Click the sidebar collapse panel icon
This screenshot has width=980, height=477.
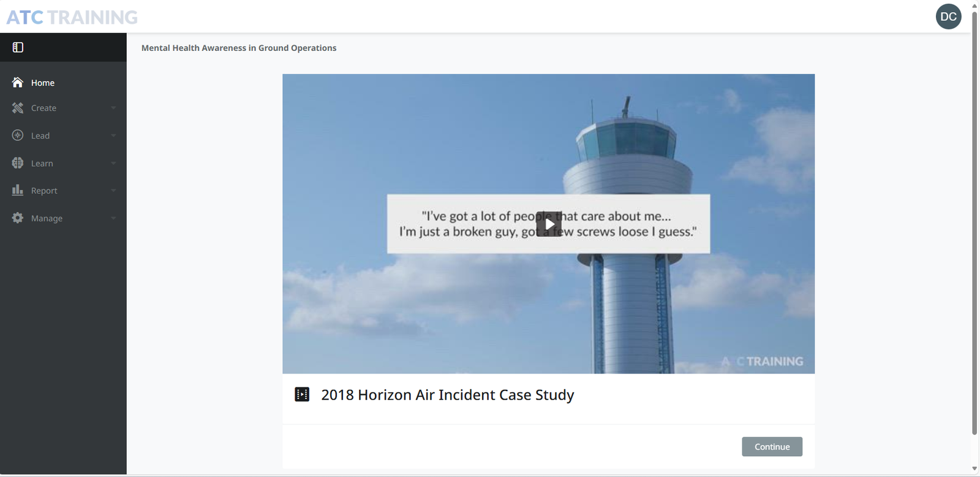[x=18, y=47]
